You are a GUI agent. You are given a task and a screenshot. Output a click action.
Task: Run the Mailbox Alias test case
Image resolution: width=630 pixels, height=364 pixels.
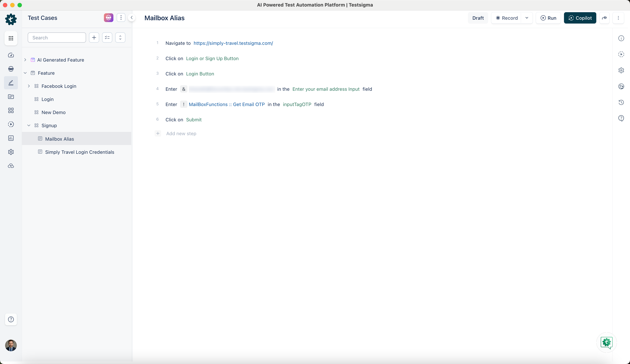548,18
